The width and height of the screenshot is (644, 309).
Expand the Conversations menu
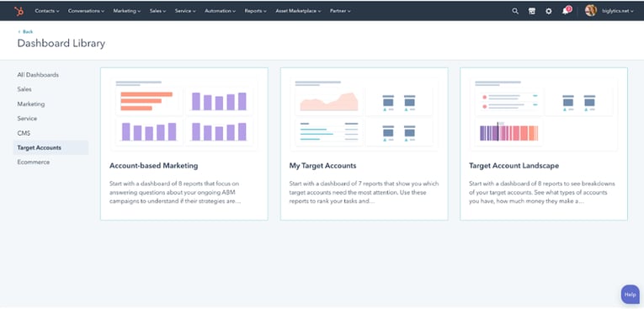[x=86, y=11]
